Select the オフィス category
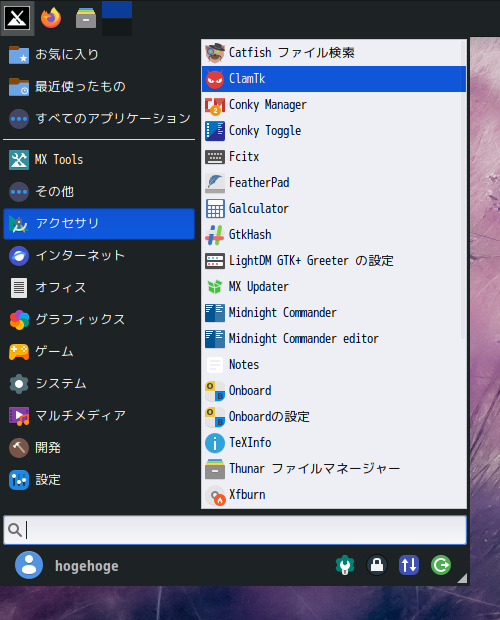The height and width of the screenshot is (620, 500). 99,288
